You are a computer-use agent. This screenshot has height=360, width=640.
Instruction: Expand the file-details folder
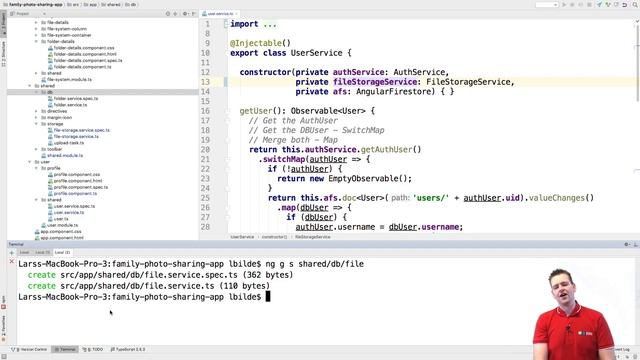(x=36, y=22)
